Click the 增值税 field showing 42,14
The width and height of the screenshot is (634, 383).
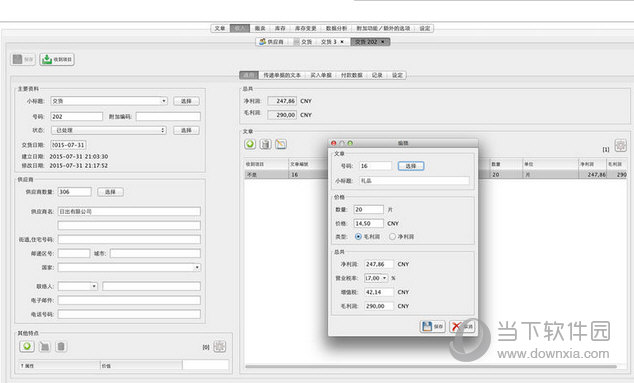(379, 292)
